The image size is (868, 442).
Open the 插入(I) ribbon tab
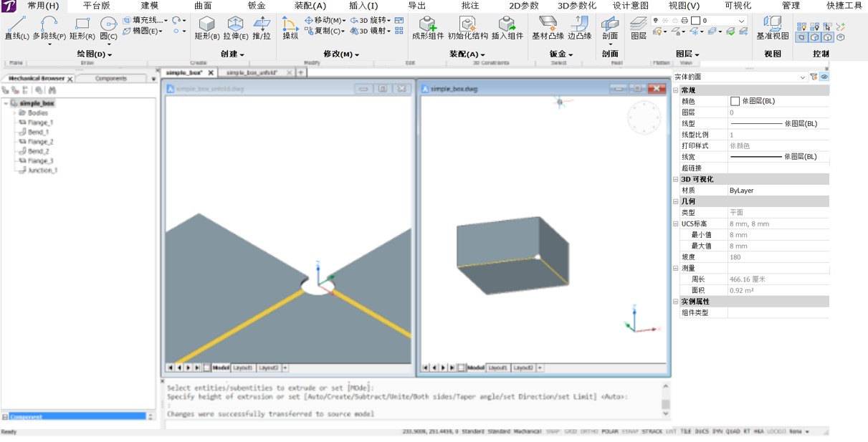coord(363,6)
